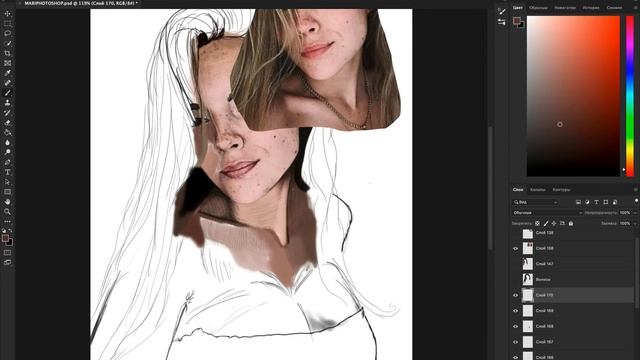
Task: Select the Brush tool in toolbar
Action: (7, 93)
